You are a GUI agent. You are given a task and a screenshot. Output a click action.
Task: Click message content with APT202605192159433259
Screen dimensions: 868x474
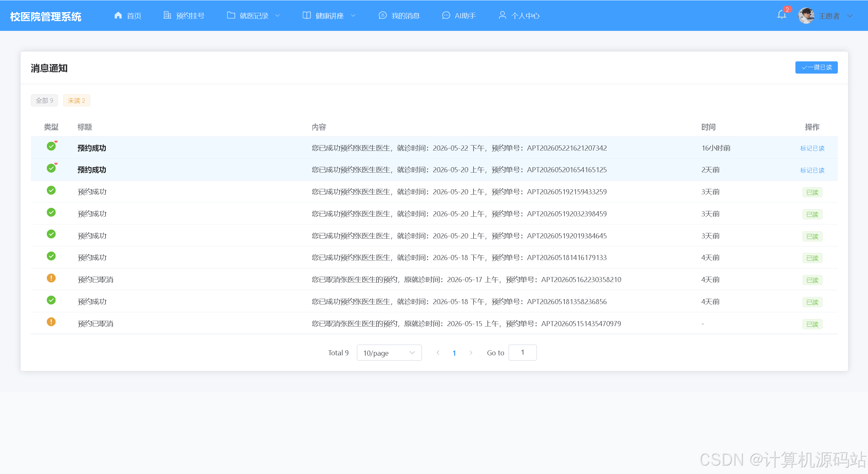(x=459, y=192)
